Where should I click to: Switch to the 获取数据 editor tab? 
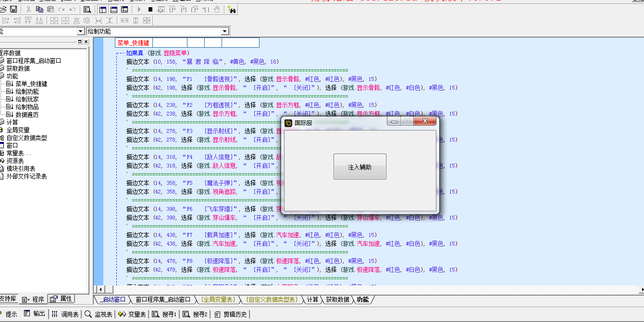[x=337, y=299]
